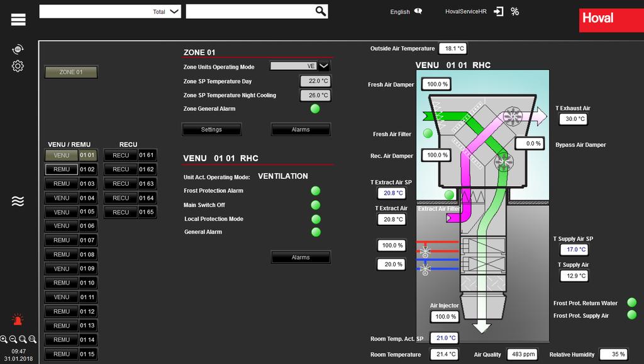The image size is (644, 364).
Task: Click Bypass Air Damper 0.0 % value
Action: pyautogui.click(x=530, y=144)
